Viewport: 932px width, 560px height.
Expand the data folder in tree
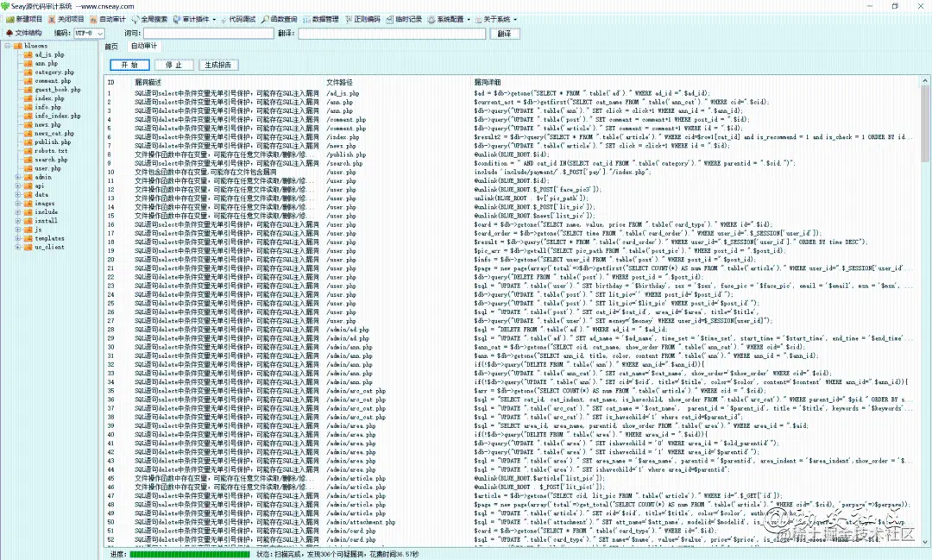click(x=18, y=194)
